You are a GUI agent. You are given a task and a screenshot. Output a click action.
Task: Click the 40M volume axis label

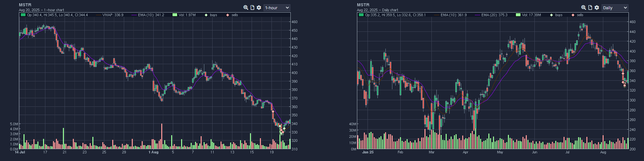tap(353, 124)
